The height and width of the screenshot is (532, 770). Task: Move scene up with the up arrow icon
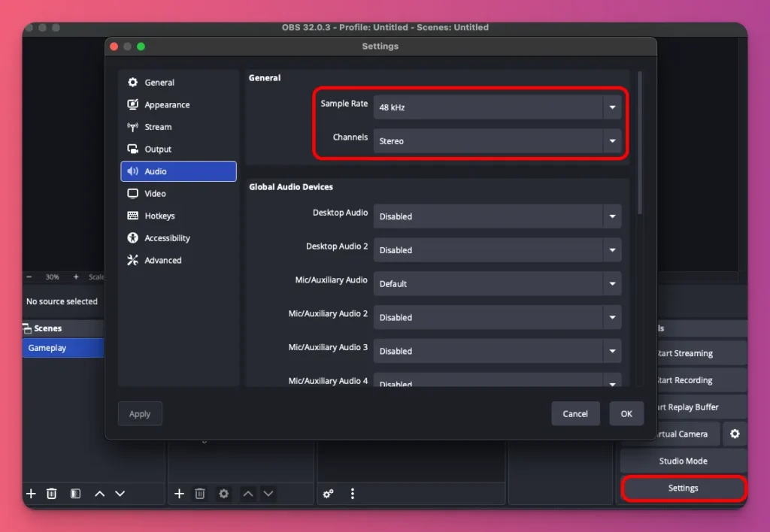point(99,494)
